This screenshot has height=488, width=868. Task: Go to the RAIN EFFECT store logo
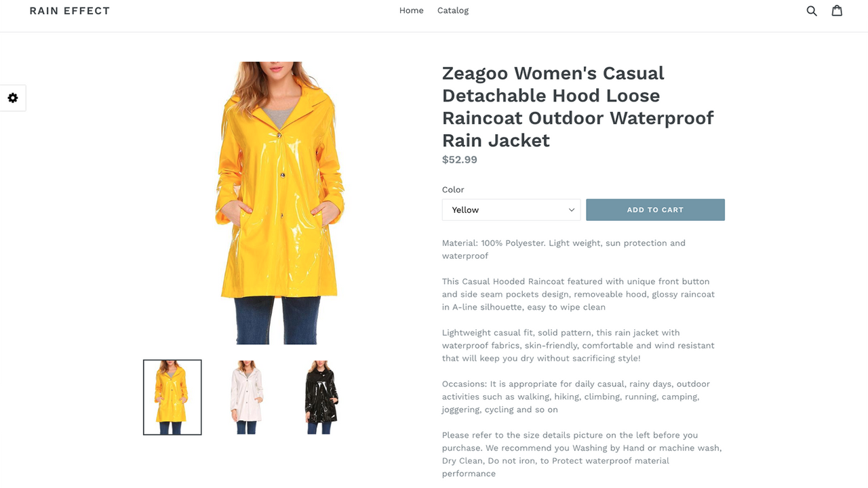pyautogui.click(x=69, y=11)
